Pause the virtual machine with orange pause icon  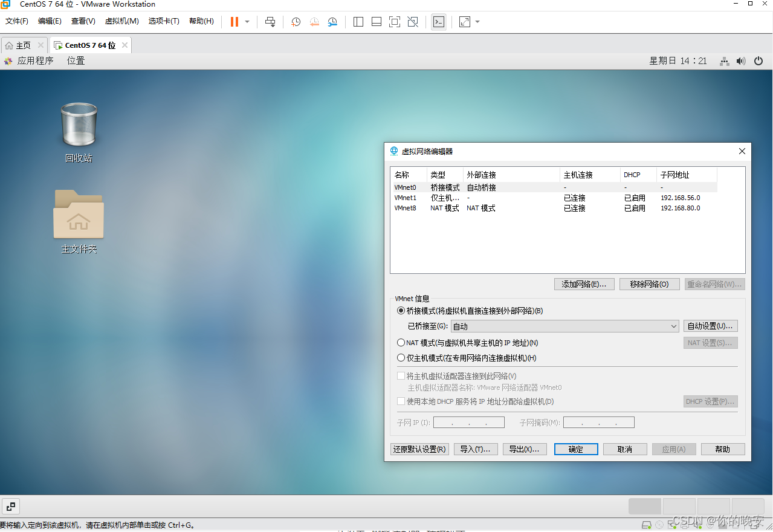[234, 22]
